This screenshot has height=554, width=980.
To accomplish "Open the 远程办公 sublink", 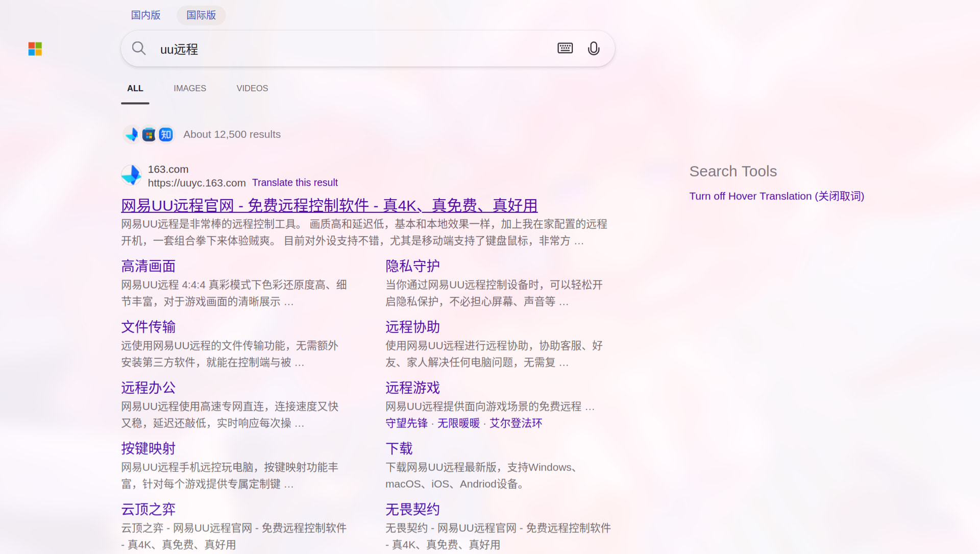I will click(149, 388).
